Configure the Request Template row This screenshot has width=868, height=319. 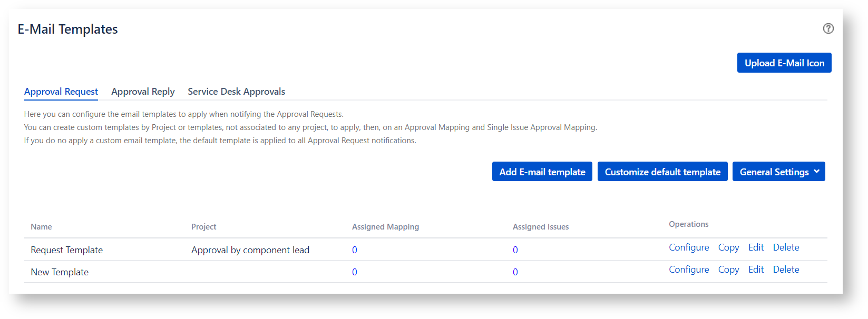coord(688,247)
